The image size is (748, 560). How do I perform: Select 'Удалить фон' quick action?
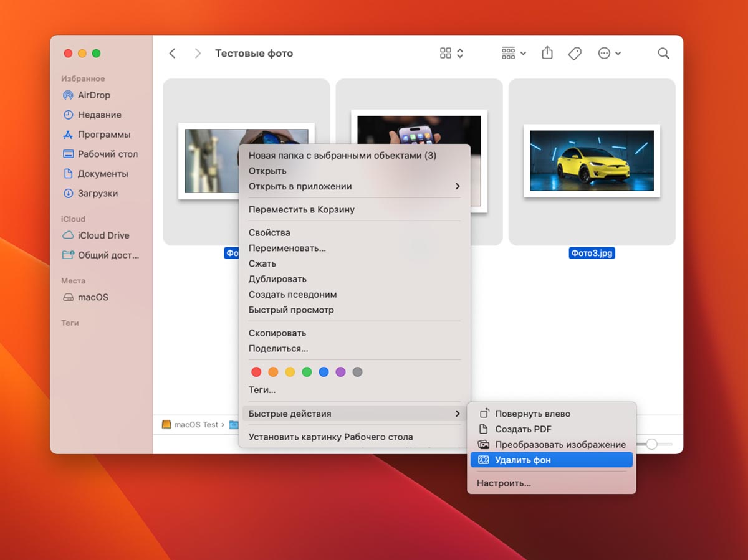tap(522, 460)
